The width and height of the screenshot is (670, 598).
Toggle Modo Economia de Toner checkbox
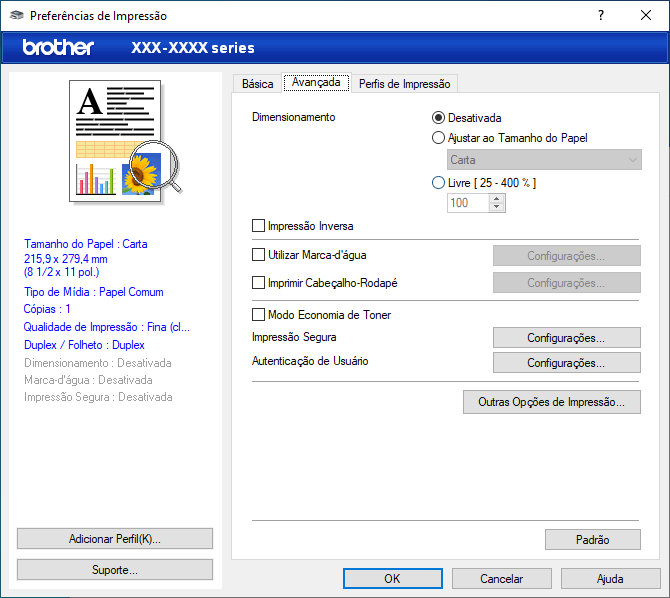pos(260,314)
